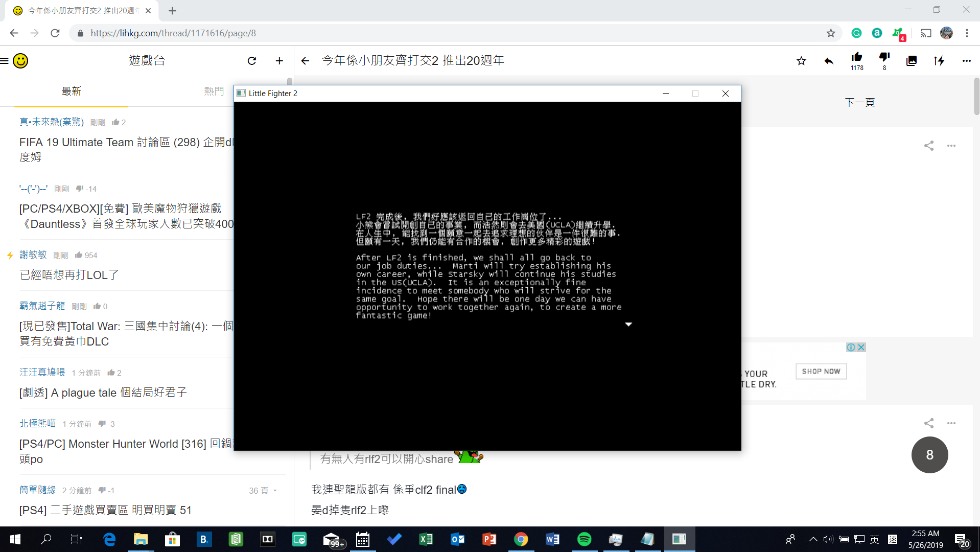The width and height of the screenshot is (980, 552).
Task: Toggle the thread sort order lightning icon
Action: 939,61
